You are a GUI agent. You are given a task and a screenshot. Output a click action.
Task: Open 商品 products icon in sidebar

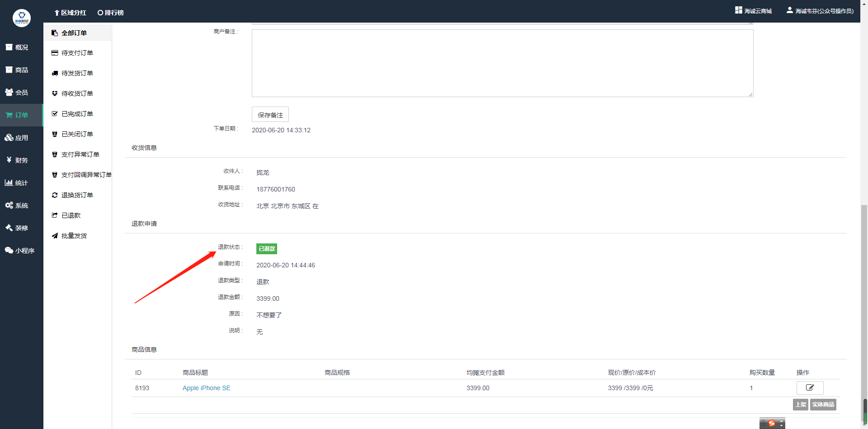[9, 70]
